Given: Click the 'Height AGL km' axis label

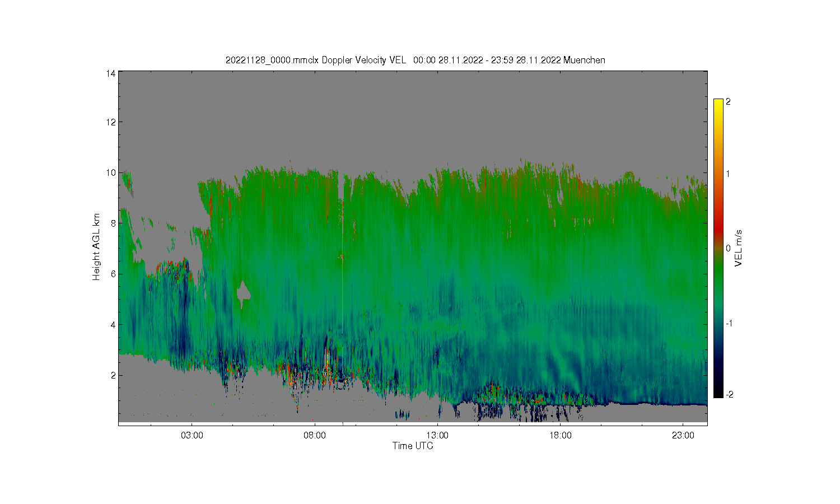Looking at the screenshot, I should point(96,247).
